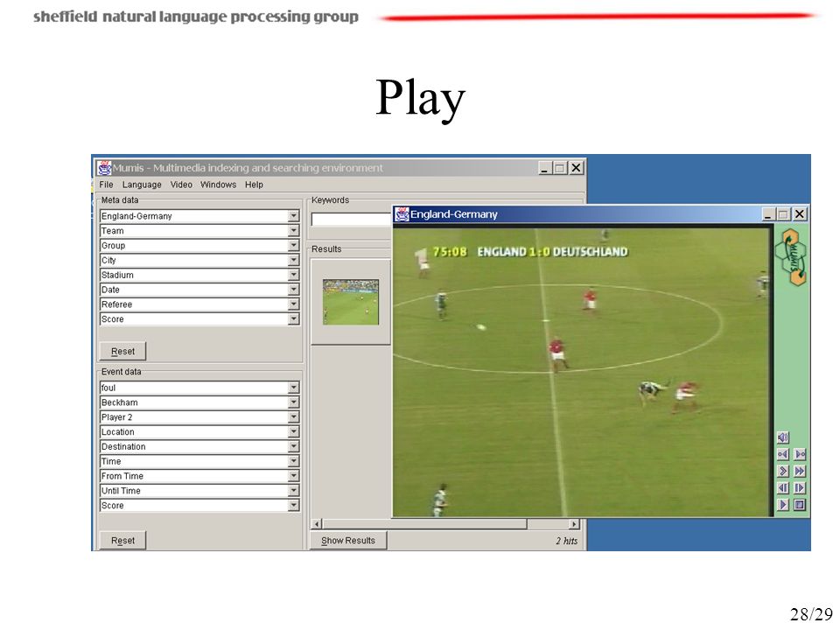
Task: Step one frame backward in video
Action: (x=782, y=487)
